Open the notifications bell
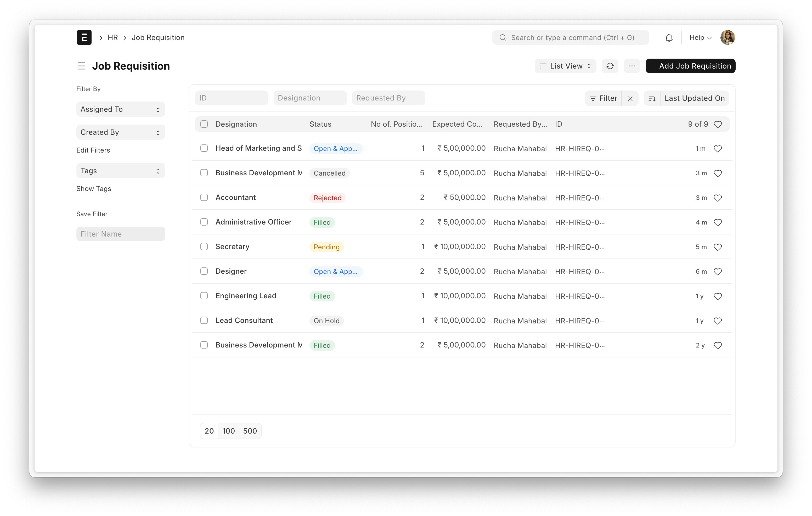 click(669, 37)
